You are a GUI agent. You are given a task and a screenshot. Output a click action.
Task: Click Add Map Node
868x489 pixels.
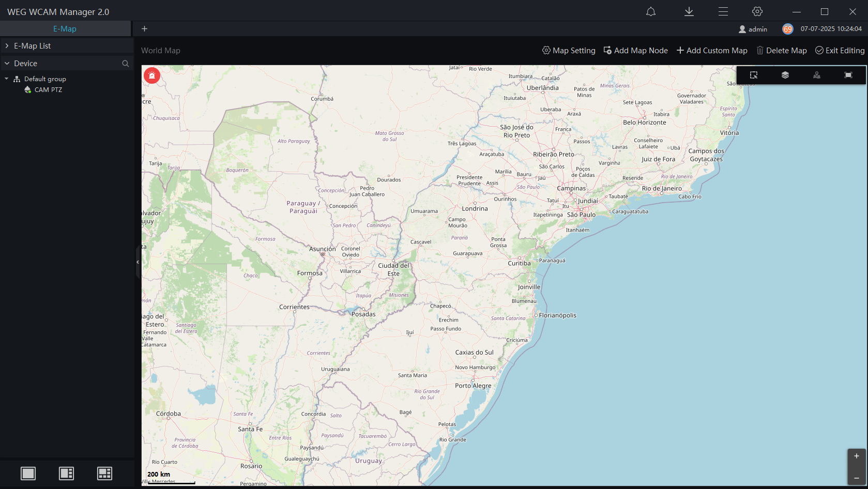click(x=635, y=51)
